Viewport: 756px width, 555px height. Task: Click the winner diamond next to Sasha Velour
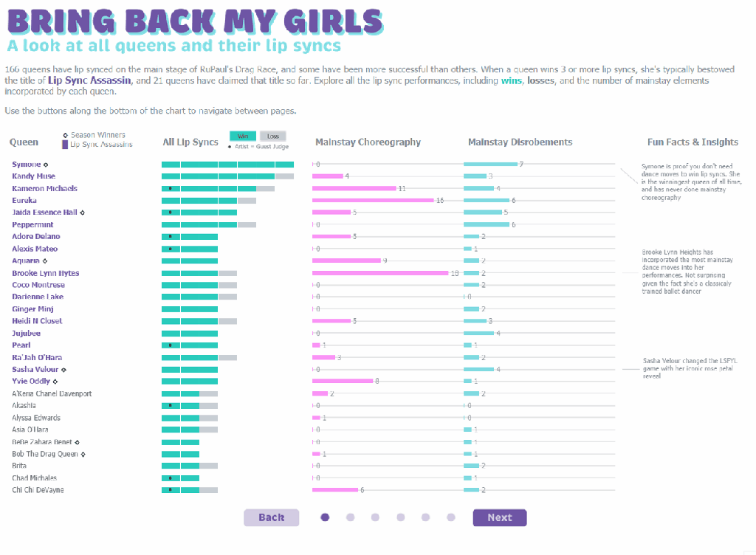pyautogui.click(x=64, y=370)
